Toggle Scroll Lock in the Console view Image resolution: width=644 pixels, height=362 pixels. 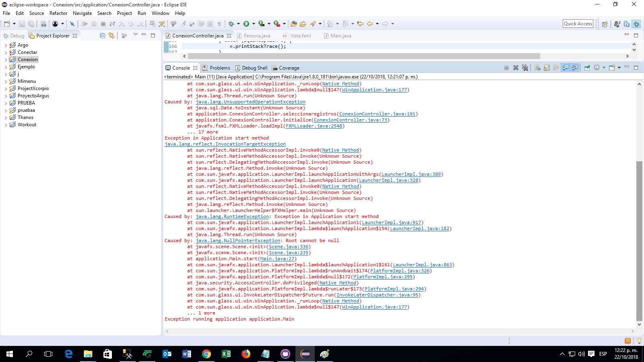(546, 68)
